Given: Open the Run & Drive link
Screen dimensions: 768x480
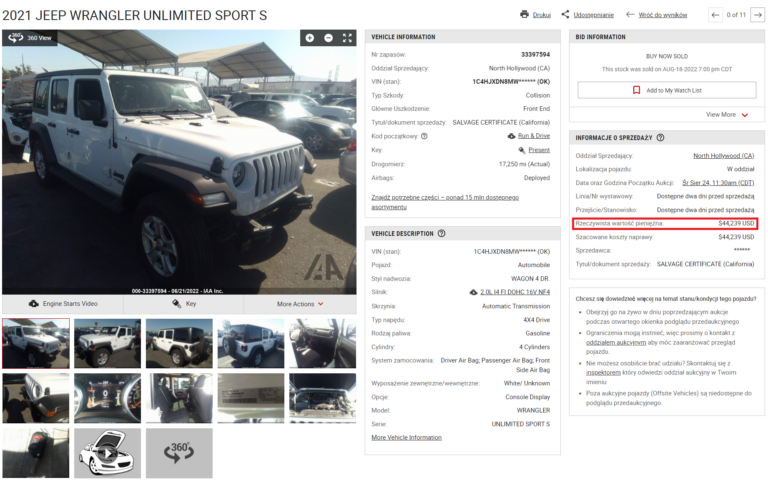Looking at the screenshot, I should click(534, 136).
